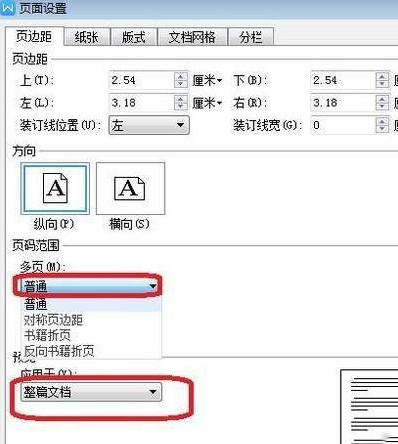The width and height of the screenshot is (398, 444).
Task: Increase the 下(B) margin with the up arrow
Action: click(382, 76)
